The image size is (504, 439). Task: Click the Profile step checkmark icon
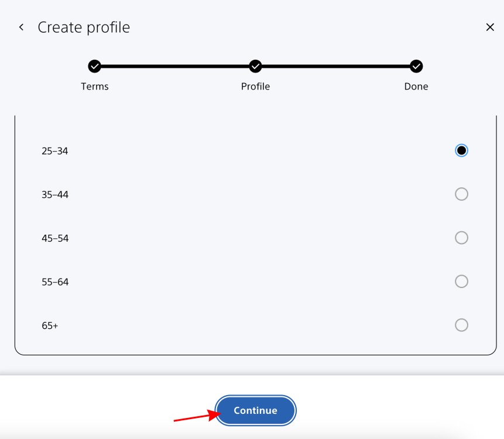(255, 67)
